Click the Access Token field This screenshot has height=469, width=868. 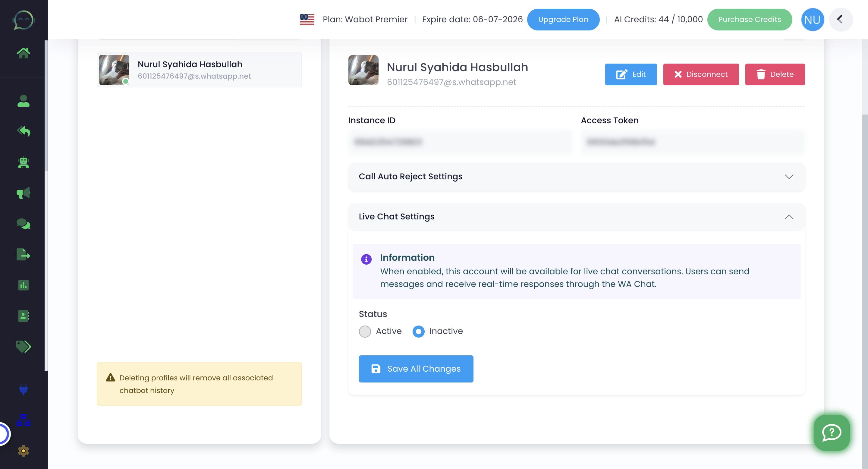click(x=692, y=142)
